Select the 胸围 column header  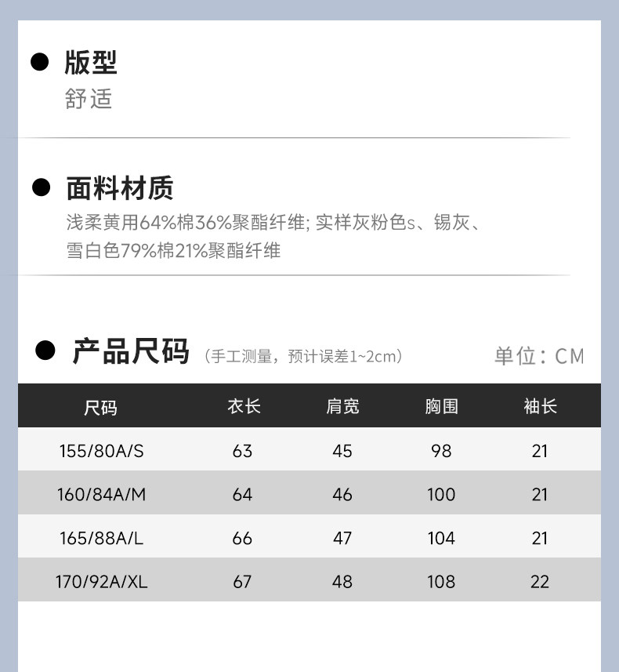(441, 406)
